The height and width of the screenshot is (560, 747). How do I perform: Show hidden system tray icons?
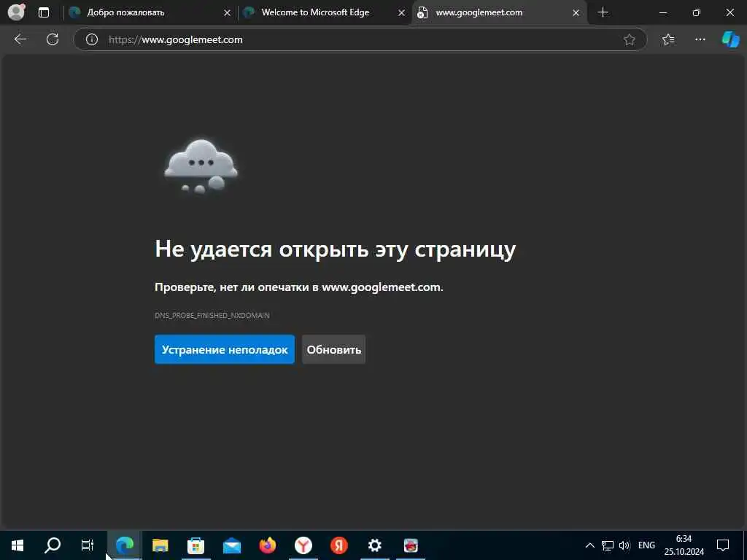(589, 545)
